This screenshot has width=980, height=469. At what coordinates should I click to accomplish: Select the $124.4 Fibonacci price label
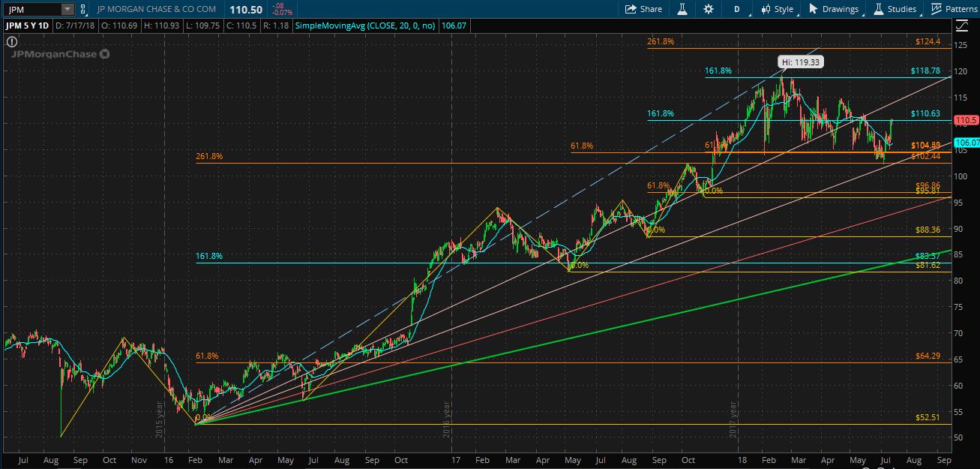[928, 42]
